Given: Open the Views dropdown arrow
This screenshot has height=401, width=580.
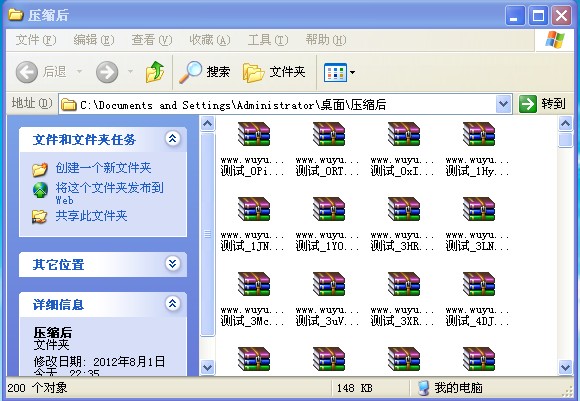Looking at the screenshot, I should coord(353,73).
